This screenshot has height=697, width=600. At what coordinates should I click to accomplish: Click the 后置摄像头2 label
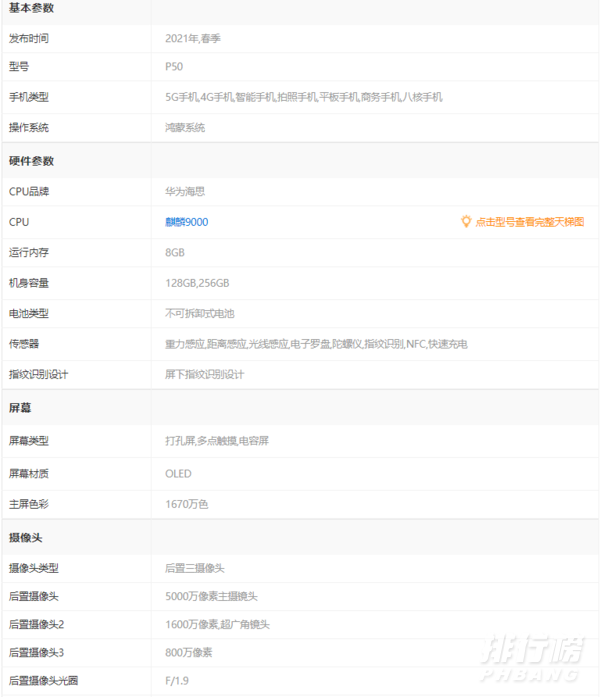point(36,625)
